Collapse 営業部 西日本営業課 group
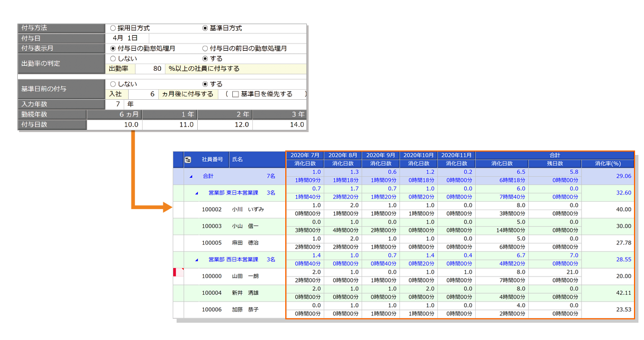The height and width of the screenshot is (340, 644). point(197,260)
